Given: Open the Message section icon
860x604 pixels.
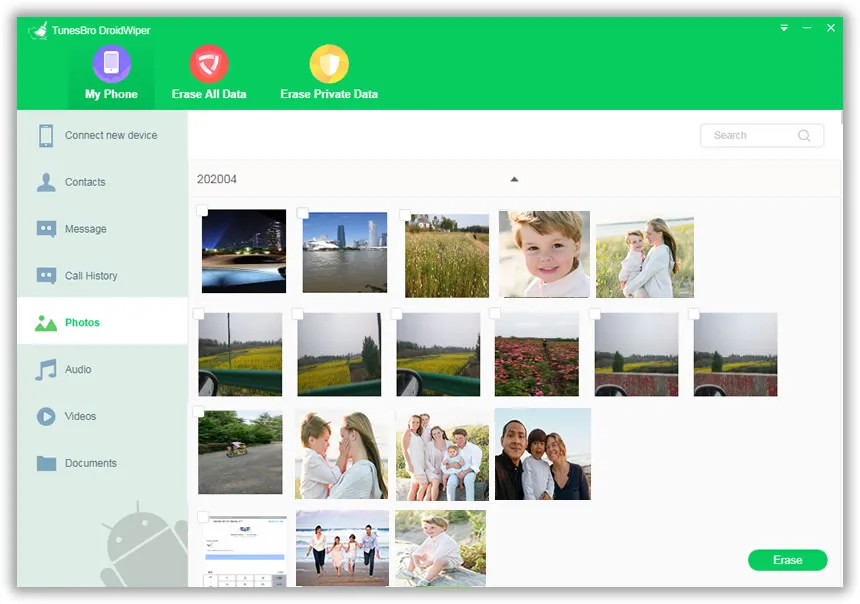Looking at the screenshot, I should coord(48,229).
